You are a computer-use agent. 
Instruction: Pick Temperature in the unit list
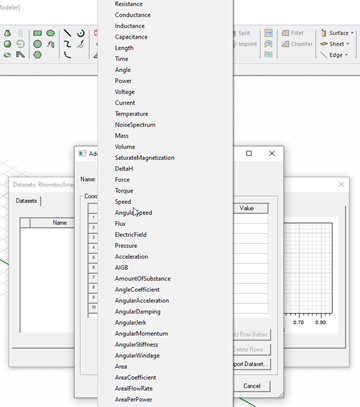pos(131,114)
